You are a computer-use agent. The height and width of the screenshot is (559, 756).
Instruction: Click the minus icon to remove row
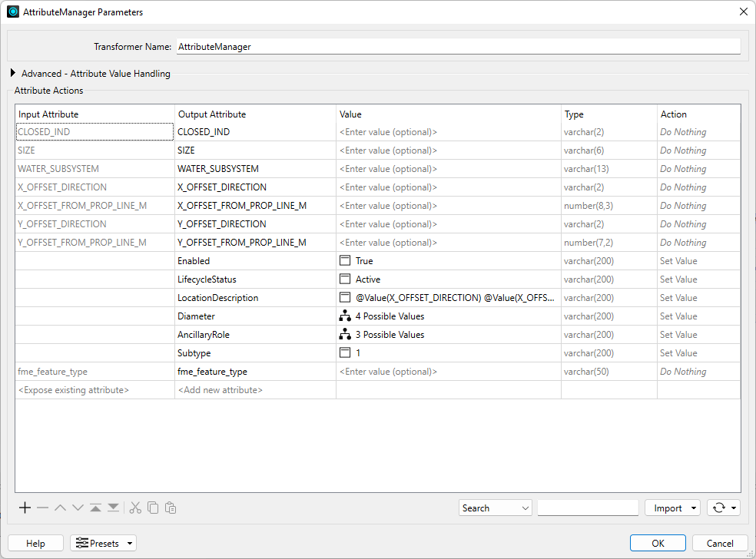pos(42,508)
